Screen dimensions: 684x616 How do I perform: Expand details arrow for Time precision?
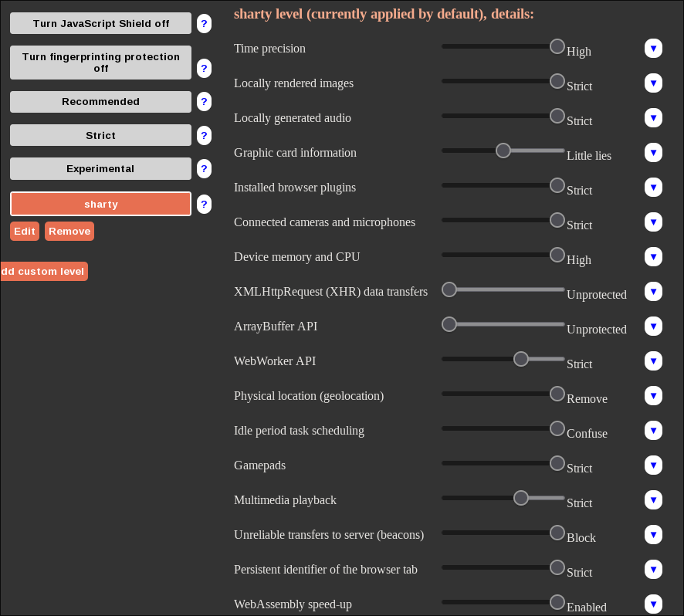pyautogui.click(x=653, y=48)
